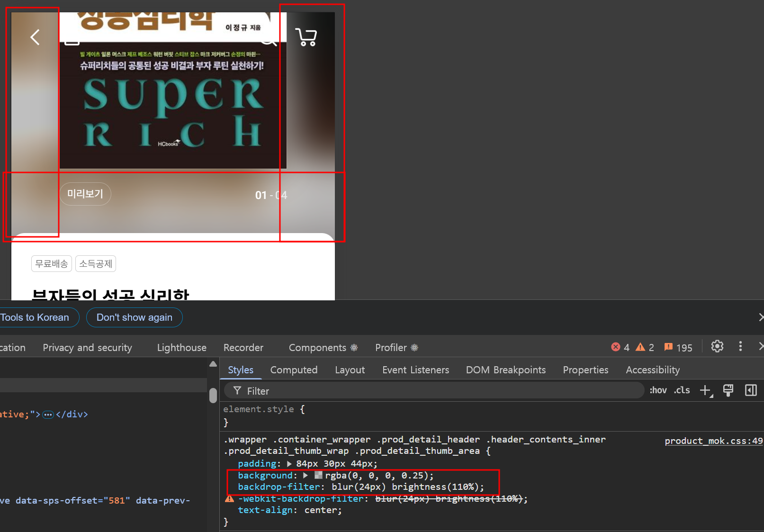Show the 2 warnings counter
Image resolution: width=764 pixels, height=532 pixels.
tap(645, 347)
